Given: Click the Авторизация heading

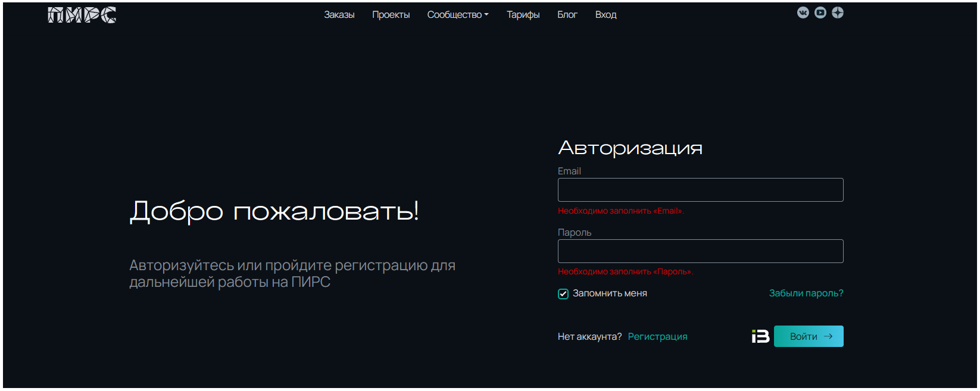Looking at the screenshot, I should [x=631, y=148].
